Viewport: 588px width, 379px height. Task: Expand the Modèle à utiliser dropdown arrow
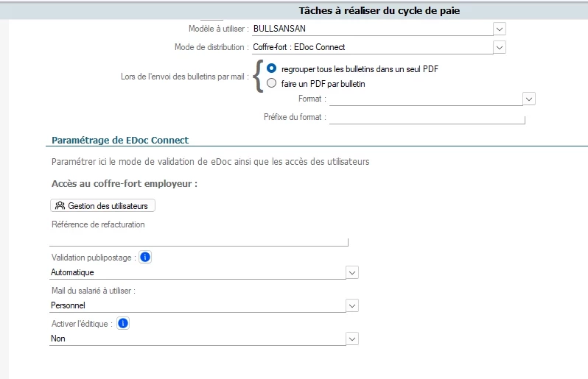(500, 29)
